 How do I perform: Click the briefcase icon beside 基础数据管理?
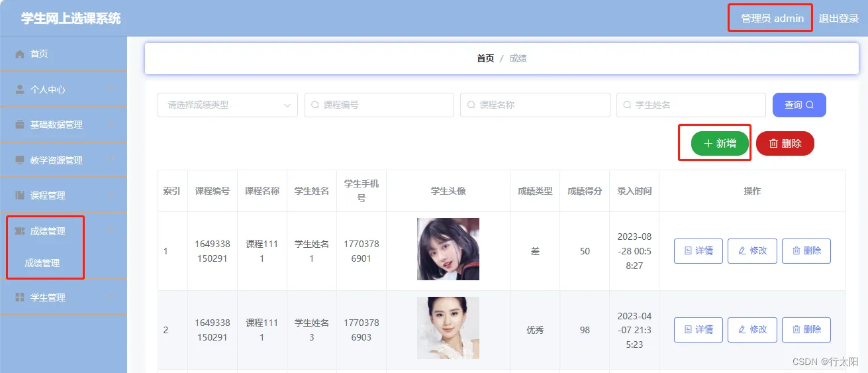pyautogui.click(x=20, y=125)
